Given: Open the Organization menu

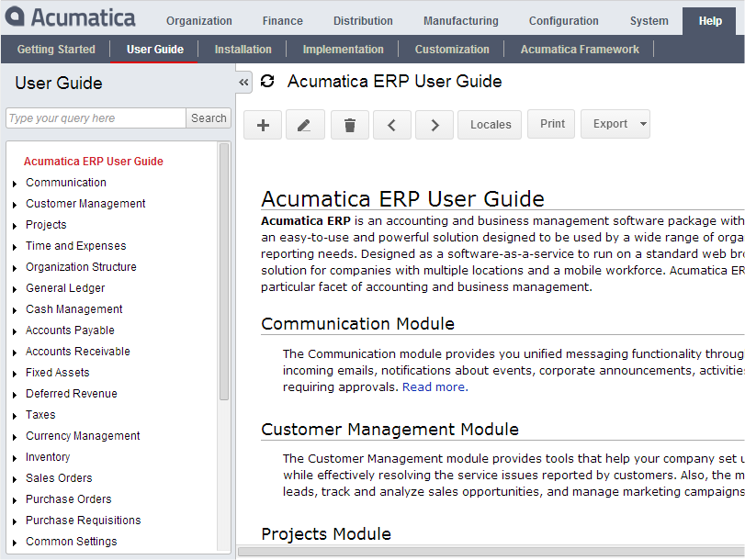Looking at the screenshot, I should pos(199,21).
